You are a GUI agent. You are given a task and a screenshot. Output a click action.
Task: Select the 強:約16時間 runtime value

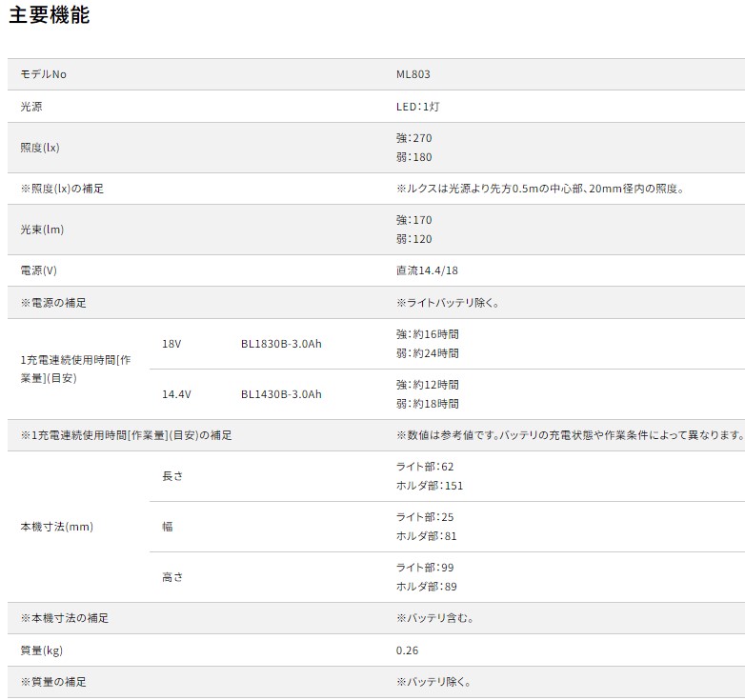pos(427,334)
